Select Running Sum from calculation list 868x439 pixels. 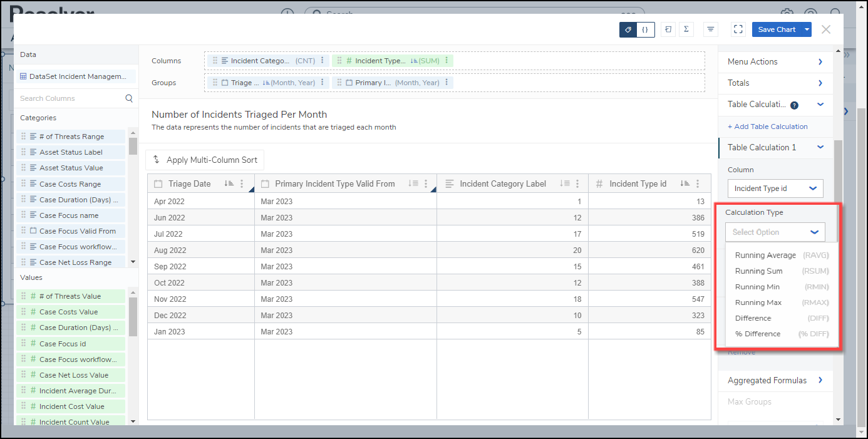[x=758, y=271]
